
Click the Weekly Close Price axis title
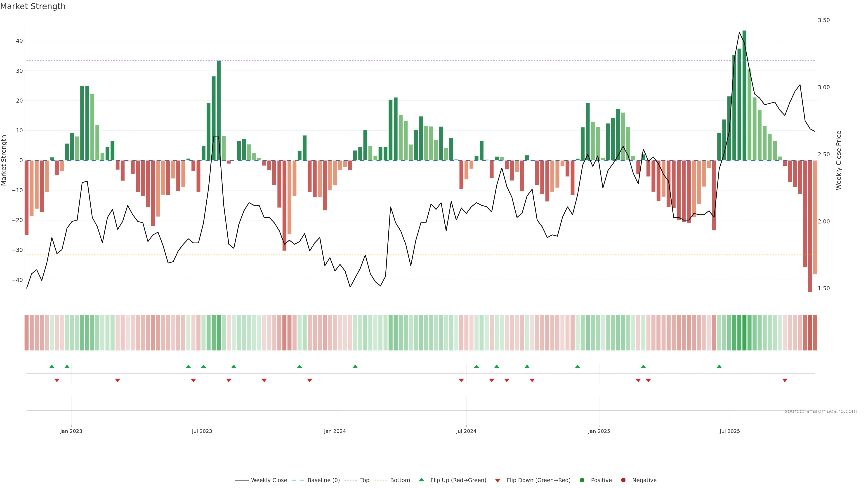839,160
